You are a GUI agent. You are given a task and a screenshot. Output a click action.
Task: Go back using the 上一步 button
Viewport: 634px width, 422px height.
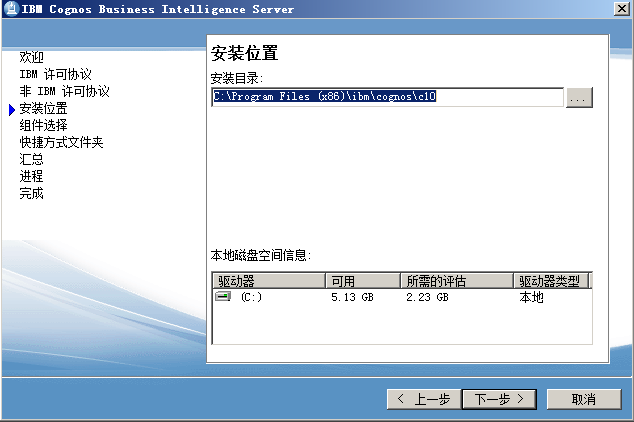pyautogui.click(x=424, y=399)
